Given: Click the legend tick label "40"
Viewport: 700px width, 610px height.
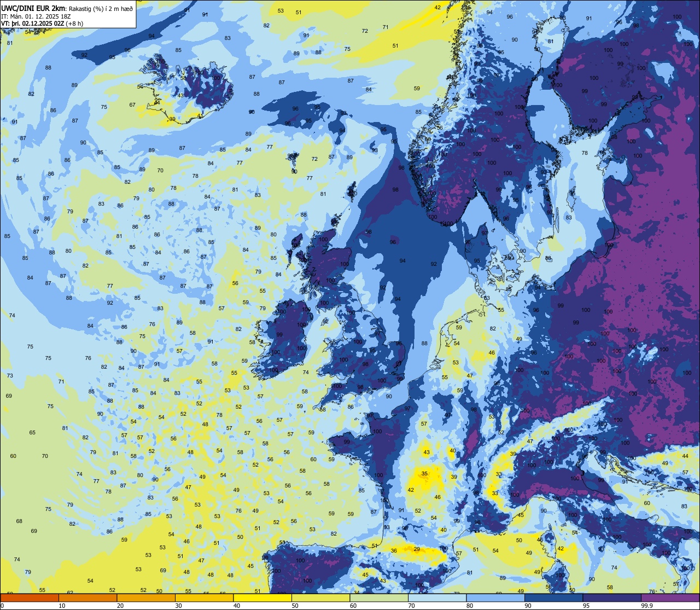Looking at the screenshot, I should pyautogui.click(x=237, y=606).
